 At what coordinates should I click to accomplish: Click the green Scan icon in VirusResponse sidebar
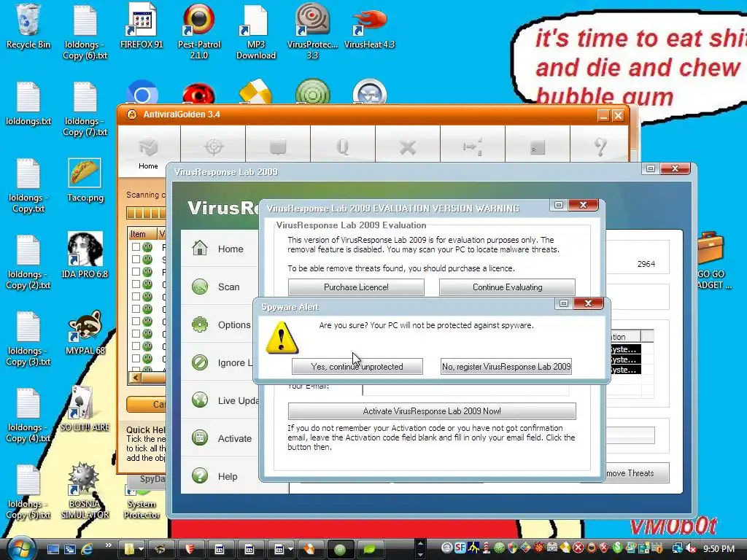tap(200, 287)
